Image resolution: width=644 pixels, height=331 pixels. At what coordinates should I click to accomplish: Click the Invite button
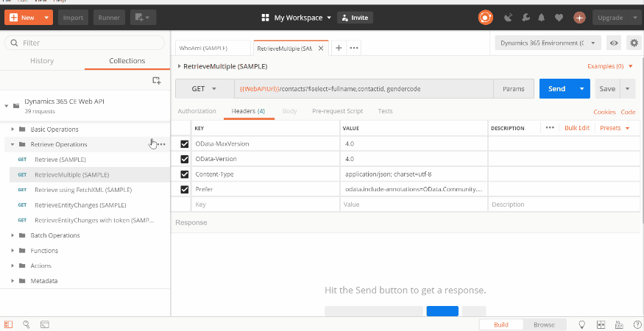(355, 18)
